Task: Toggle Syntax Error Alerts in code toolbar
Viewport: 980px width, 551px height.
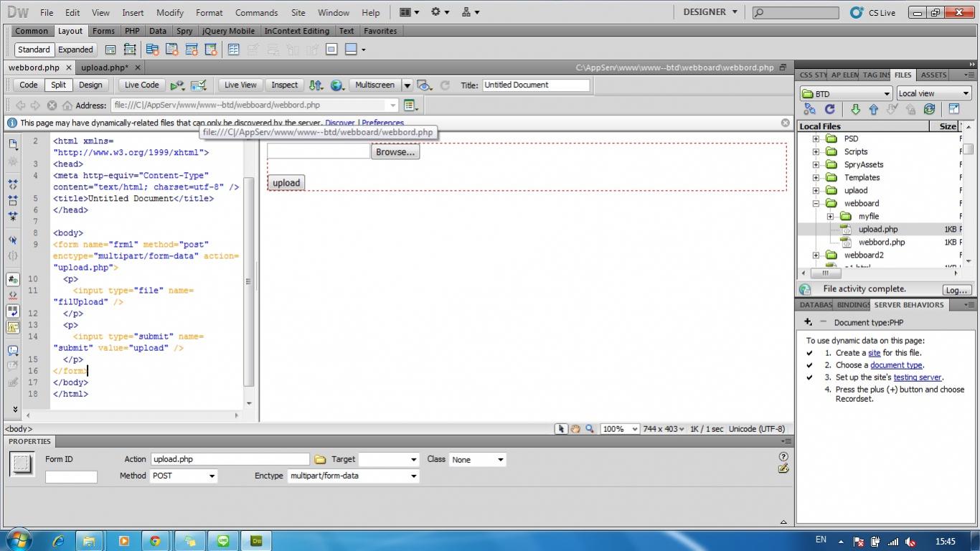Action: (13, 327)
